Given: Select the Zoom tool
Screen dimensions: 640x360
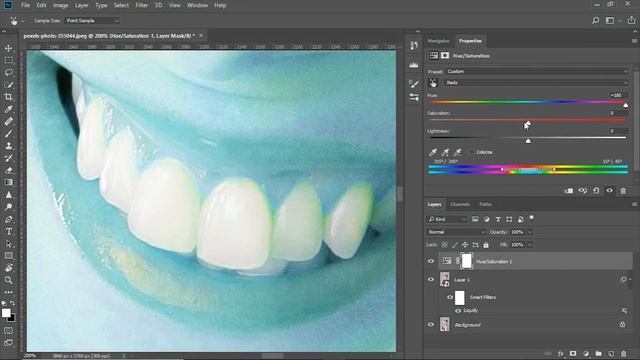Looking at the screenshot, I should point(9,280).
